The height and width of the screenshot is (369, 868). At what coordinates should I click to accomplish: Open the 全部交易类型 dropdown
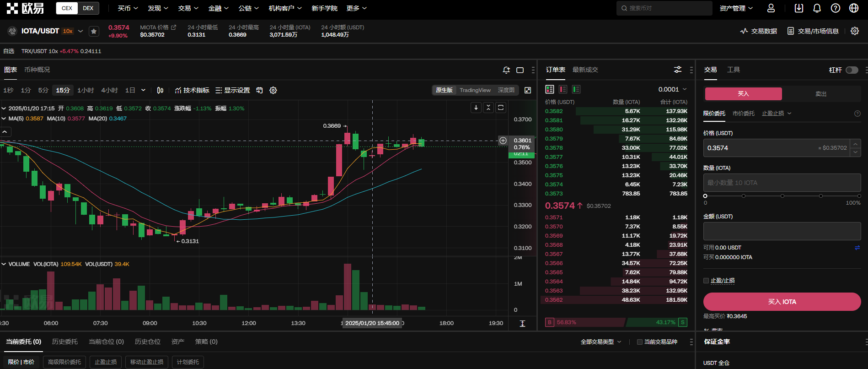click(x=600, y=342)
